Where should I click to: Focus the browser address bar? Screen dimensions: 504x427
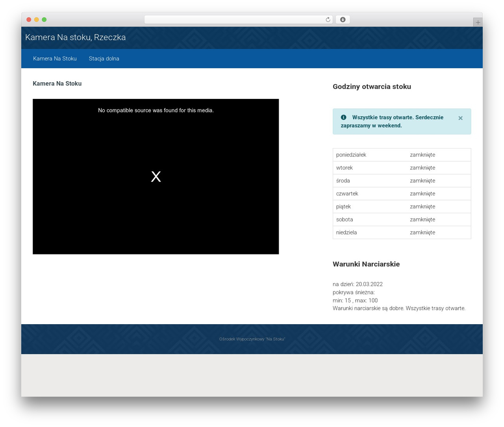point(238,20)
